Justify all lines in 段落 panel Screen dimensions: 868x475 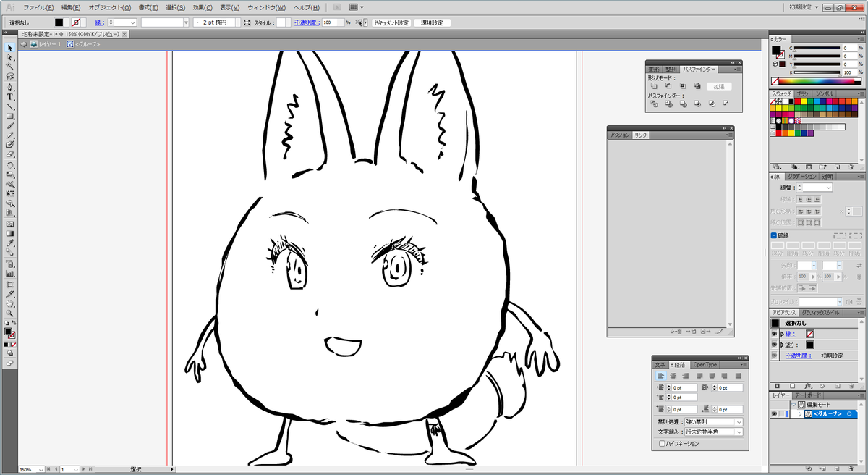(738, 376)
